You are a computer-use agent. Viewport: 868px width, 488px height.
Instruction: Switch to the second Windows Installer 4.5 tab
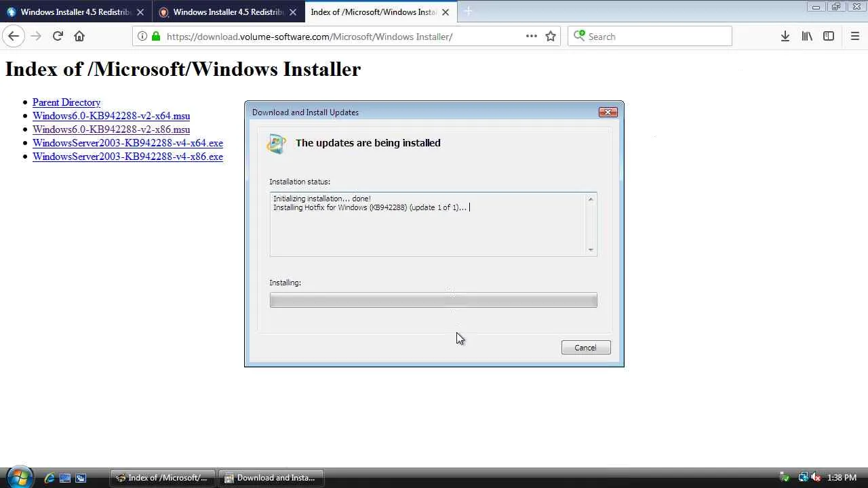228,12
